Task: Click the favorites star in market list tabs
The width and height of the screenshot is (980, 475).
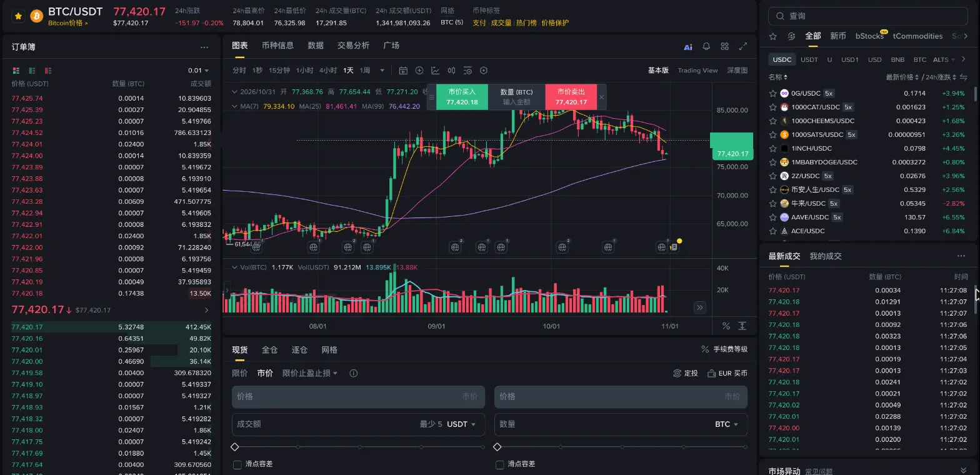Action: pos(773,36)
